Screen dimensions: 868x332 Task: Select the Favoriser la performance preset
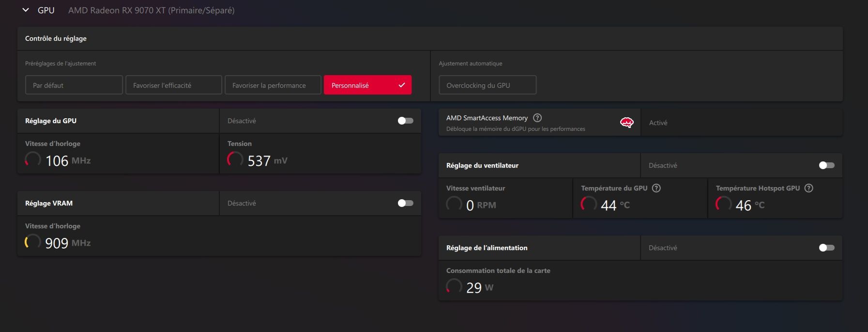(273, 85)
